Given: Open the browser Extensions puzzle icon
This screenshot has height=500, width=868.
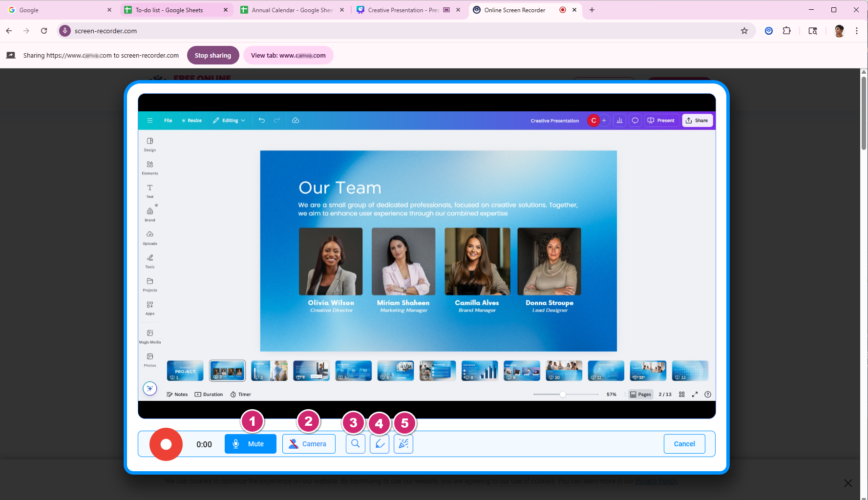Looking at the screenshot, I should [x=786, y=31].
